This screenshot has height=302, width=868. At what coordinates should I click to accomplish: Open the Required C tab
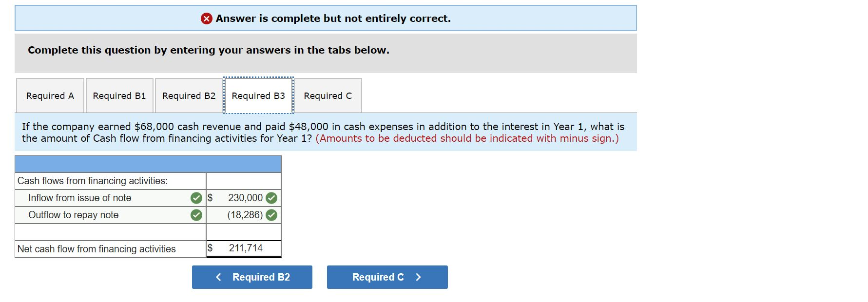328,95
